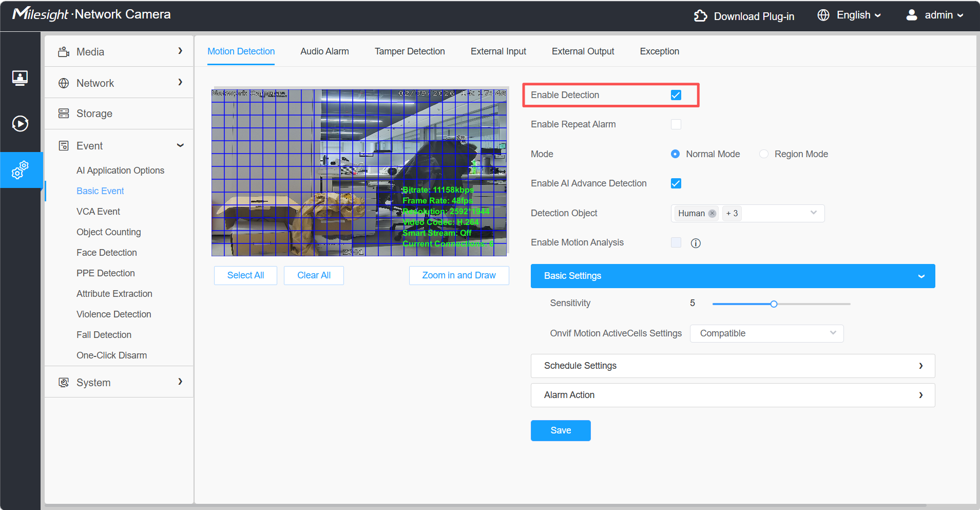
Task: Open the playback icon in sidebar
Action: point(20,124)
